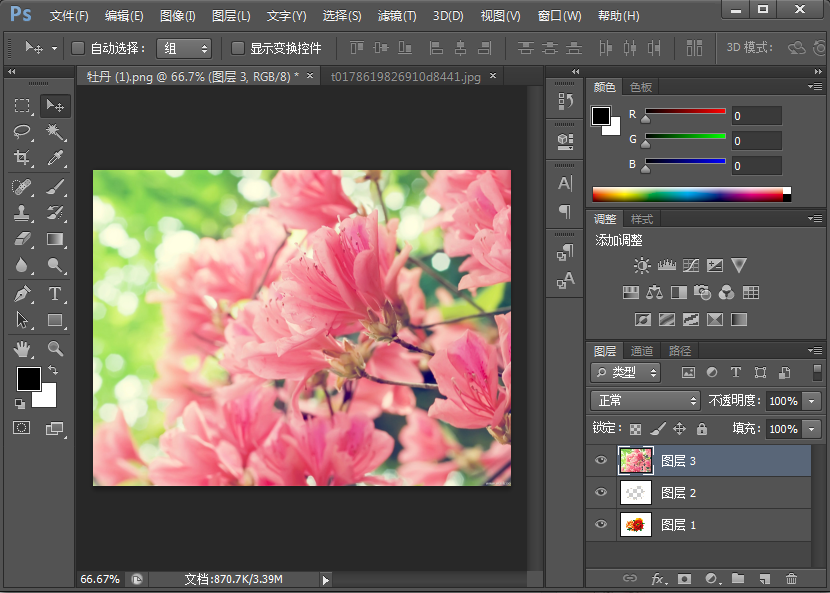The width and height of the screenshot is (830, 593).
Task: Select the Gradient tool
Action: [x=55, y=239]
